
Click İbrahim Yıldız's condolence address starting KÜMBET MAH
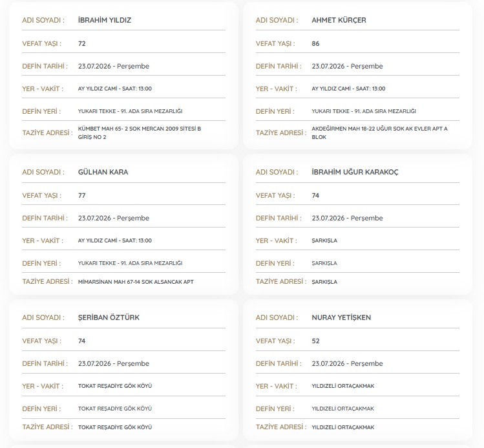(x=140, y=133)
